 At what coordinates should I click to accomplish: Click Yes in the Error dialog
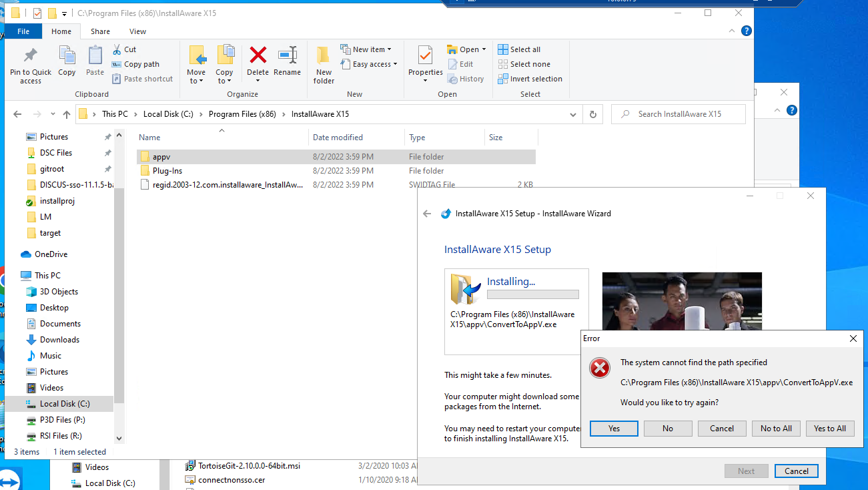[614, 429]
